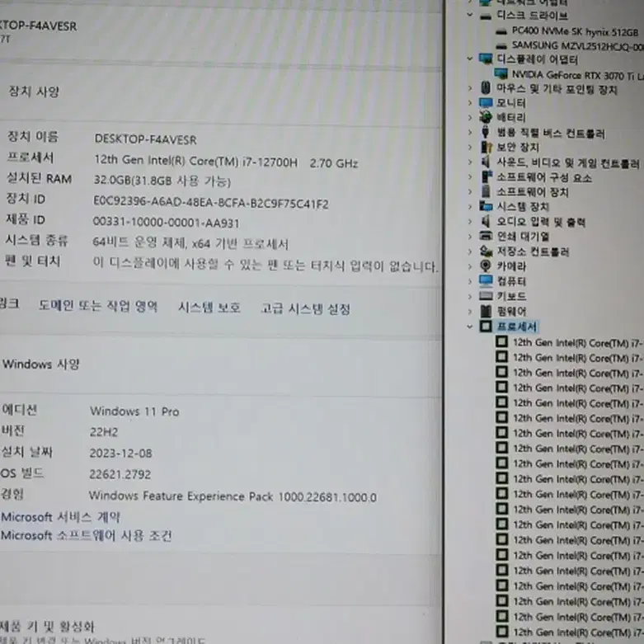The width and height of the screenshot is (644, 644).
Task: Click the USB plug icon beside 범용 직렬 버스 컨트롤러
Action: [x=486, y=132]
